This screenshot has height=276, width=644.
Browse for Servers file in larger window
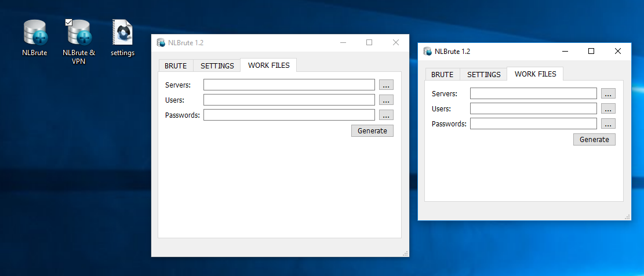[x=386, y=85]
